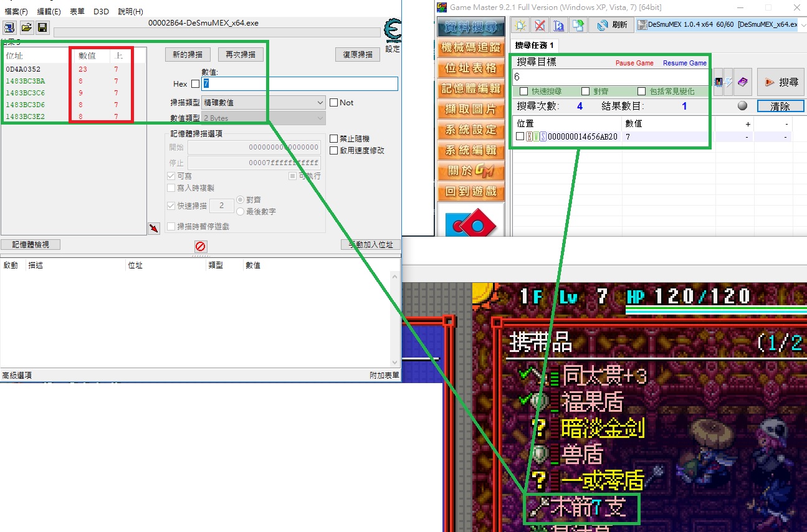This screenshot has width=807, height=532.
Task: Enable the Hex checkbox
Action: point(196,84)
